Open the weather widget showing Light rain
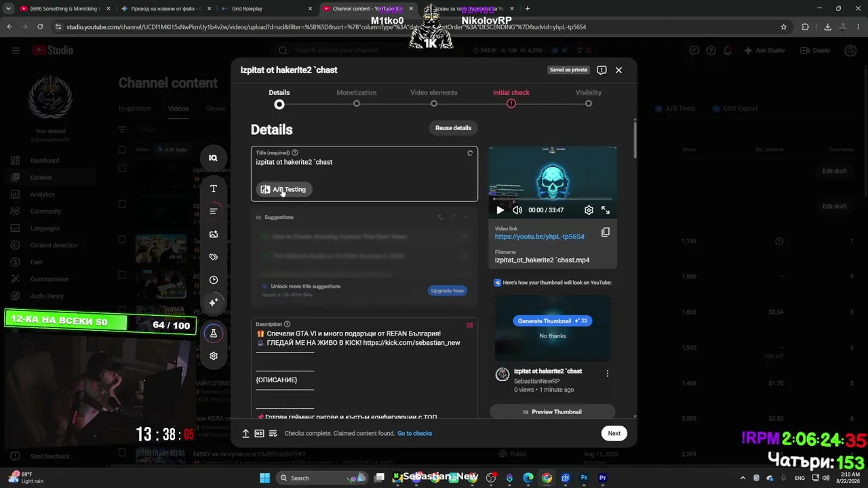This screenshot has height=488, width=868. tap(25, 478)
